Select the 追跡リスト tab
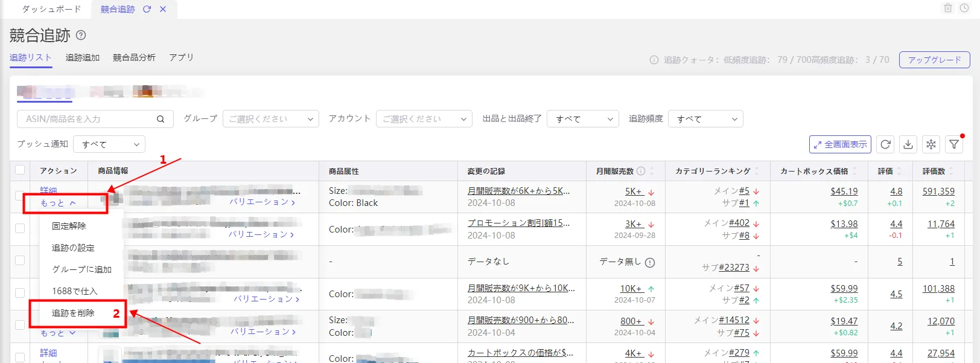This screenshot has width=980, height=363. tap(31, 57)
